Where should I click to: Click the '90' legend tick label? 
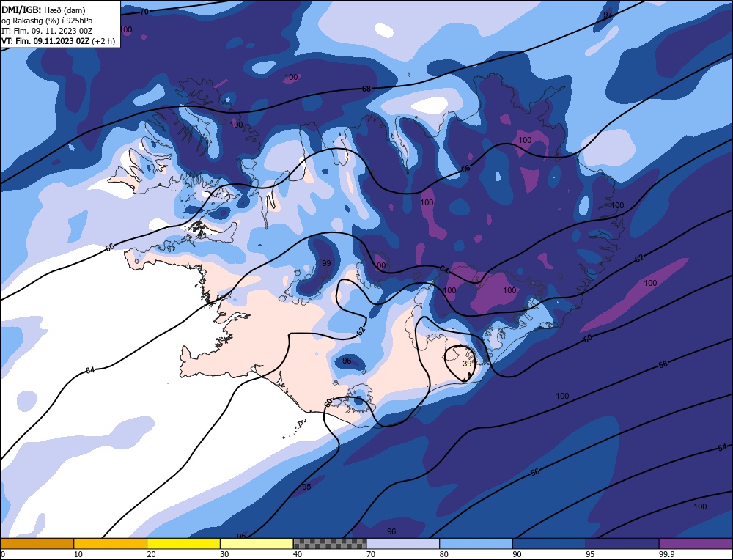pos(517,554)
